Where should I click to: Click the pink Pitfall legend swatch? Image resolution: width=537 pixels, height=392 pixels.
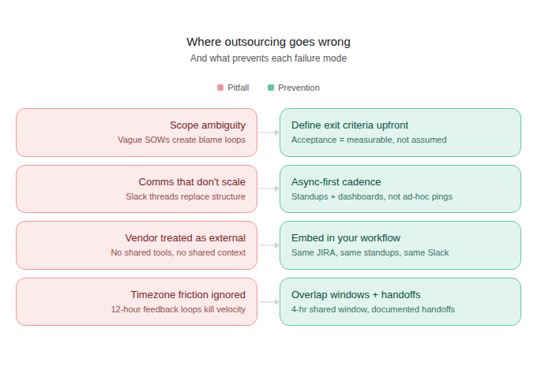click(x=220, y=88)
